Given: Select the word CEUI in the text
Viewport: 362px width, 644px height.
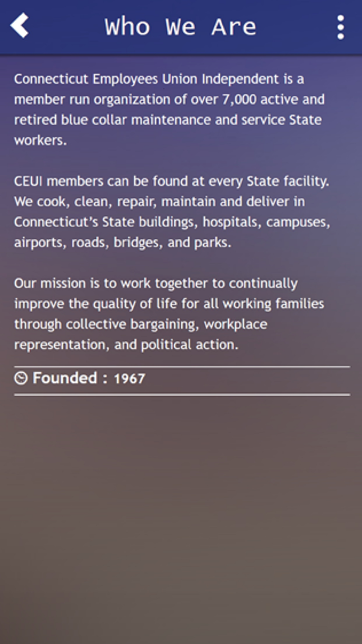Looking at the screenshot, I should coord(29,181).
